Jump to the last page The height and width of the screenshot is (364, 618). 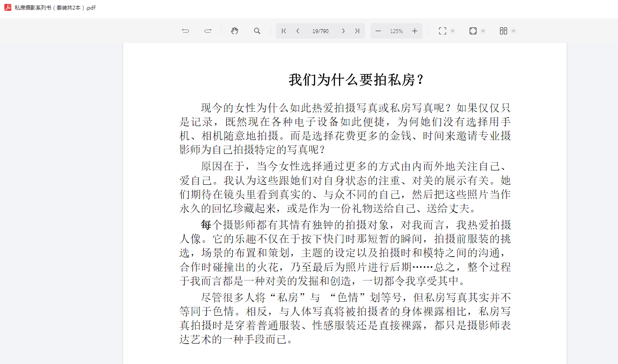[x=357, y=31]
